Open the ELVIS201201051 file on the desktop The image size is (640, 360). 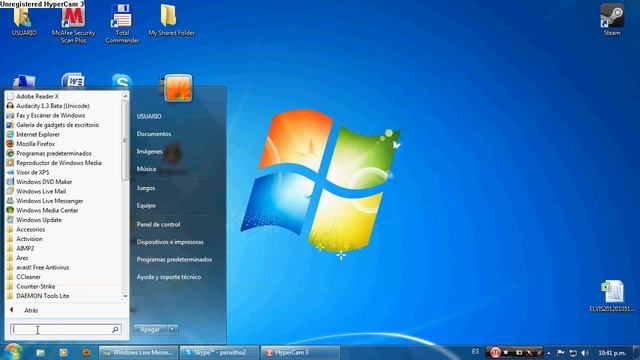click(612, 296)
